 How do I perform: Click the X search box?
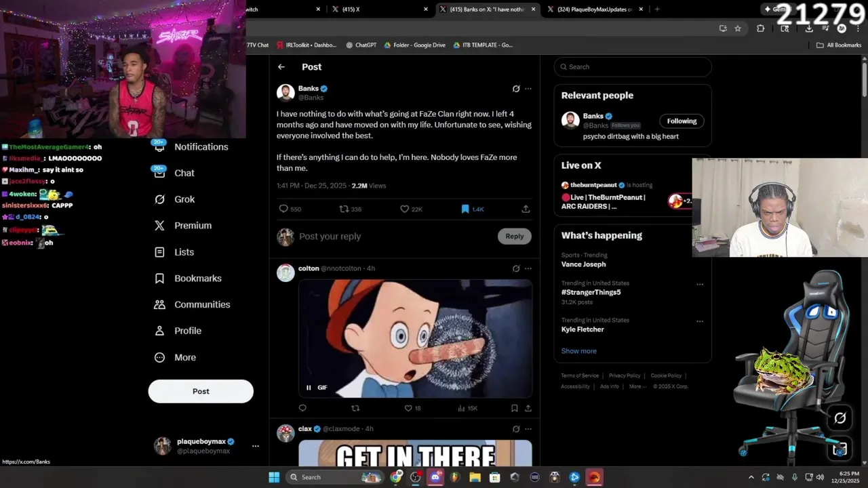[633, 67]
